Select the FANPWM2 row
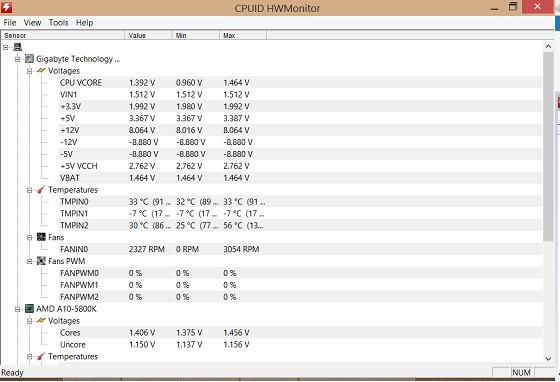 [300, 297]
